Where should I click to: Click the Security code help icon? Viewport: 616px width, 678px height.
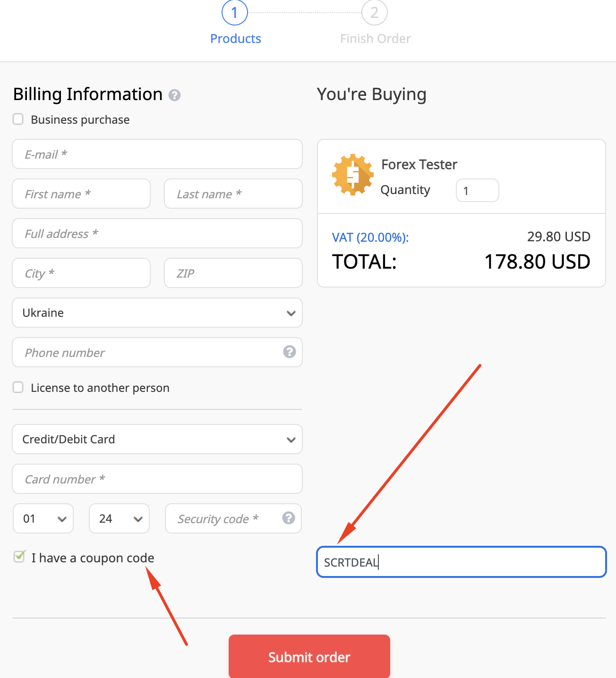(288, 518)
